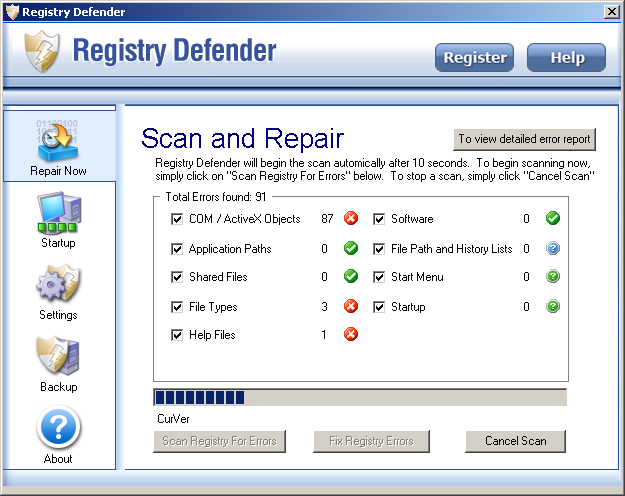Click Fix Registry Errors button
The width and height of the screenshot is (625, 496).
(371, 441)
